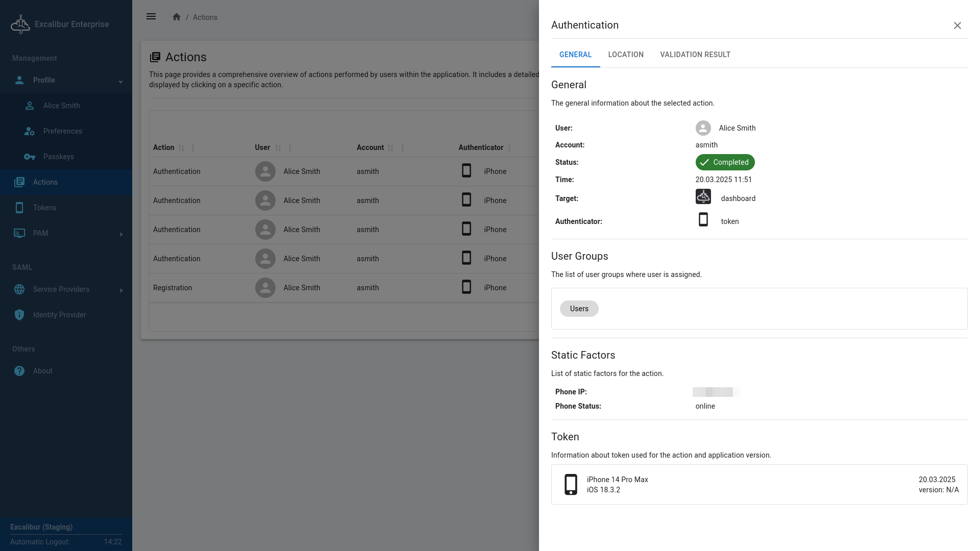Click the Passkeys key icon
Image resolution: width=980 pixels, height=551 pixels.
pos(30,157)
